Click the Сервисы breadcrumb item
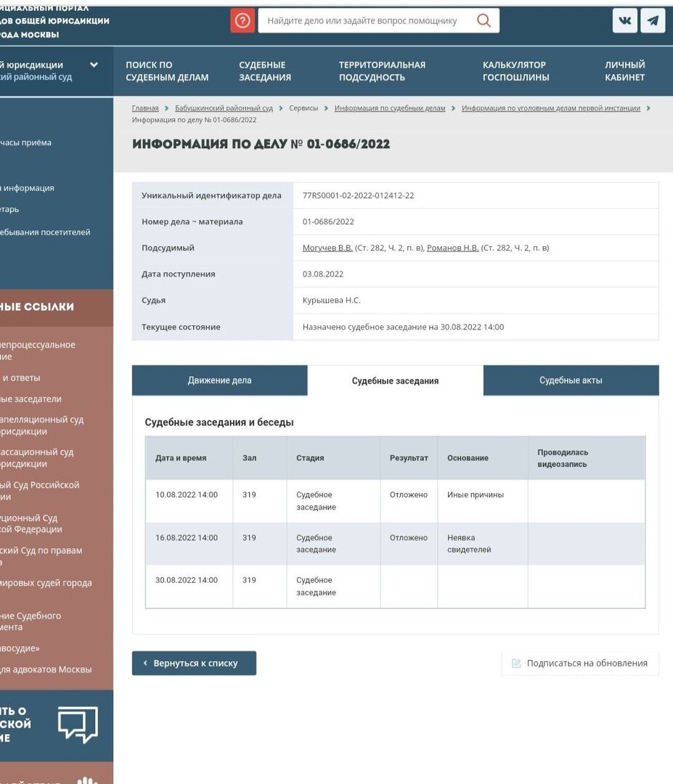 (303, 108)
